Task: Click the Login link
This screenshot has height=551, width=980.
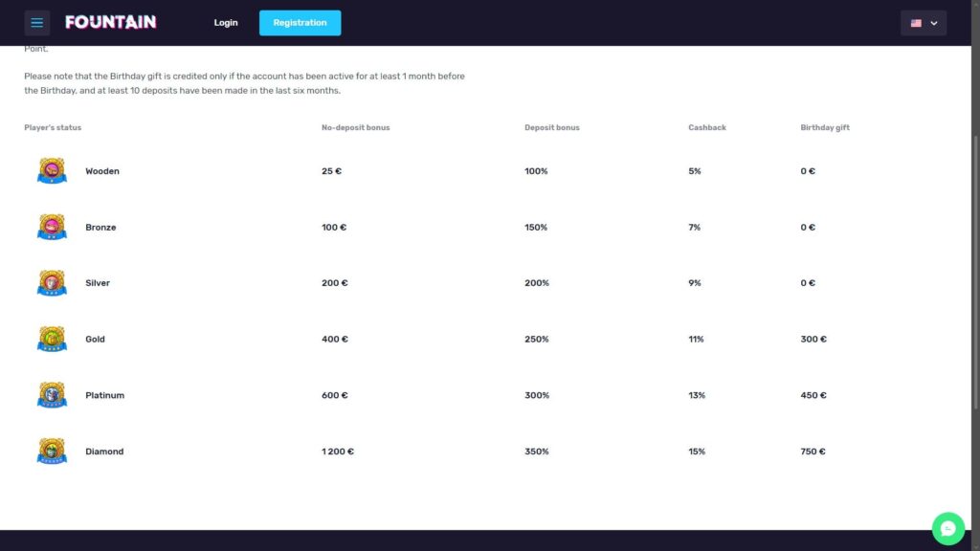Action: (226, 23)
